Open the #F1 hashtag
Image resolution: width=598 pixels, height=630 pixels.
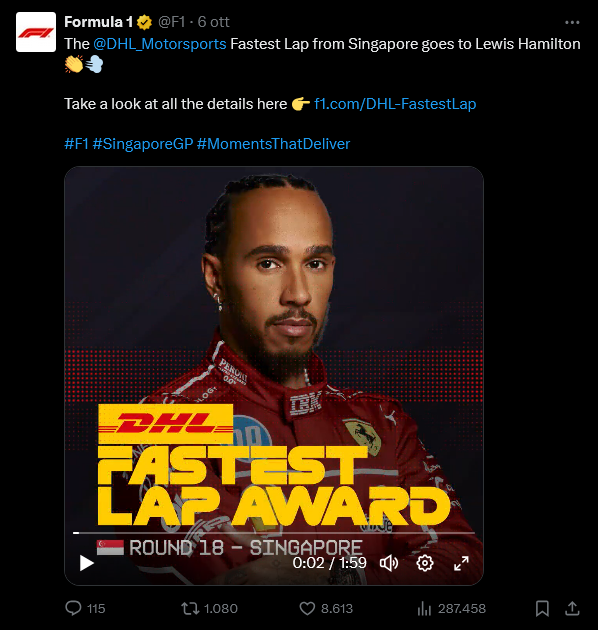76,144
